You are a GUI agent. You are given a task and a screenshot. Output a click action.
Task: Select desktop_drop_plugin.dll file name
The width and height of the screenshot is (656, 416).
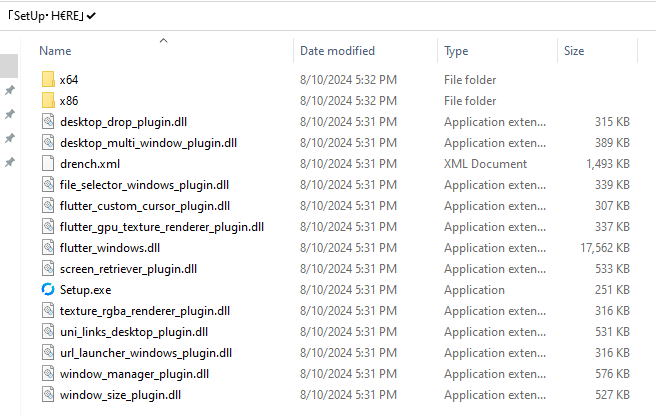123,122
